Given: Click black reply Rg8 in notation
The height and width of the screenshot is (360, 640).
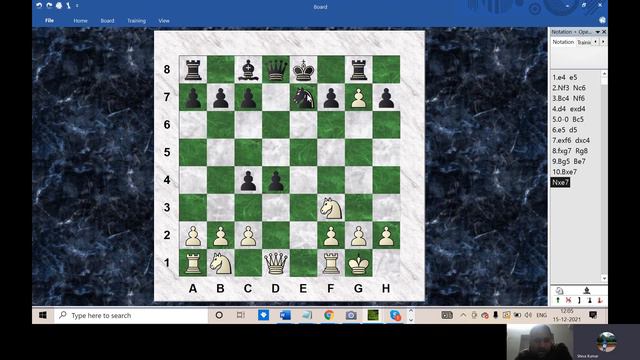Looking at the screenshot, I should (581, 151).
